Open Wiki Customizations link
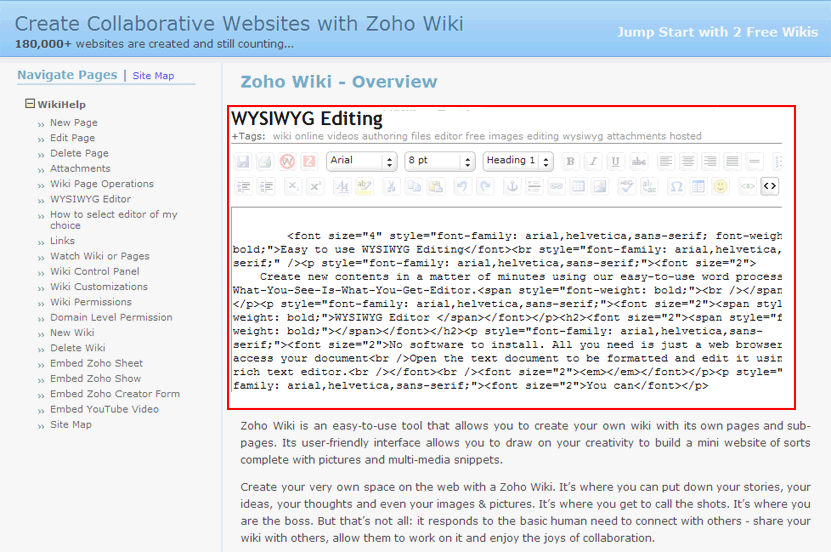This screenshot has width=831, height=552. [x=99, y=287]
